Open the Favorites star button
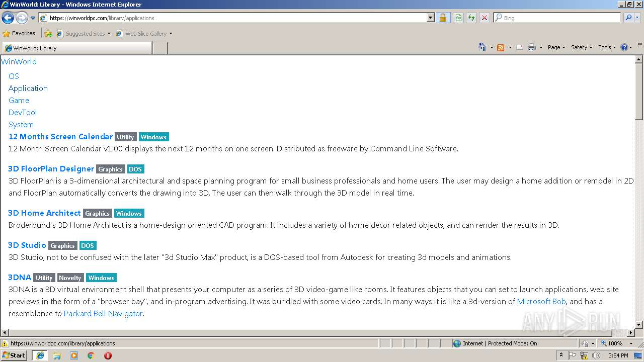Image resolution: width=644 pixels, height=362 pixels. (19, 34)
